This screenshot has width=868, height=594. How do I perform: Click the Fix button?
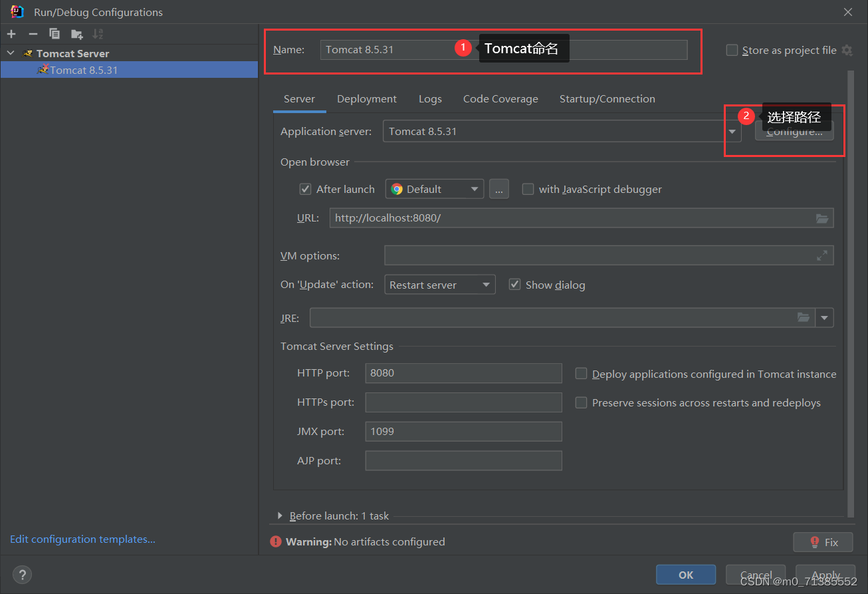point(824,542)
